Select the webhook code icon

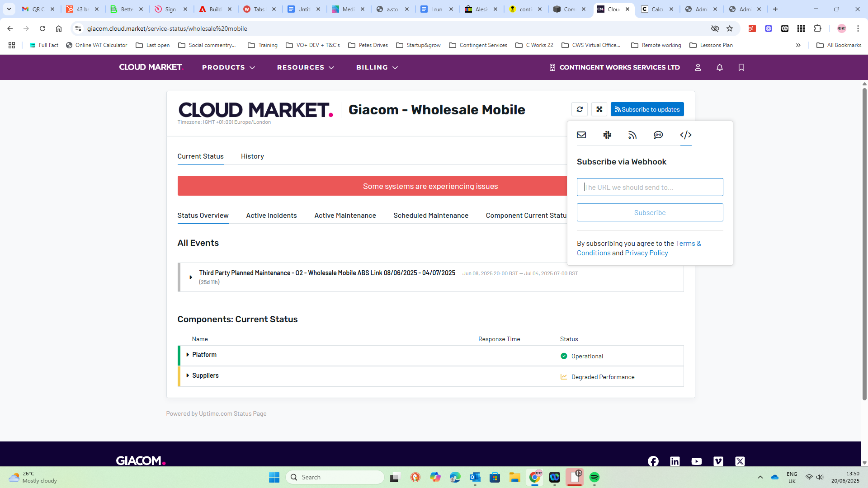pos(685,135)
